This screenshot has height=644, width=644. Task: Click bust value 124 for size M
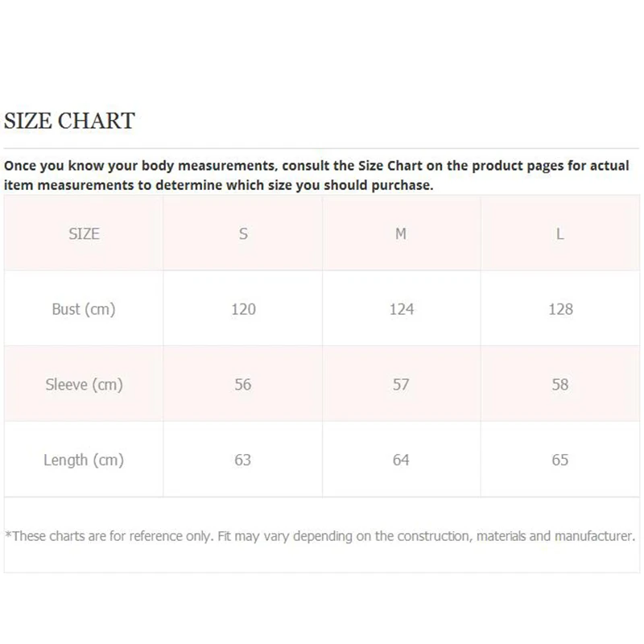(401, 309)
